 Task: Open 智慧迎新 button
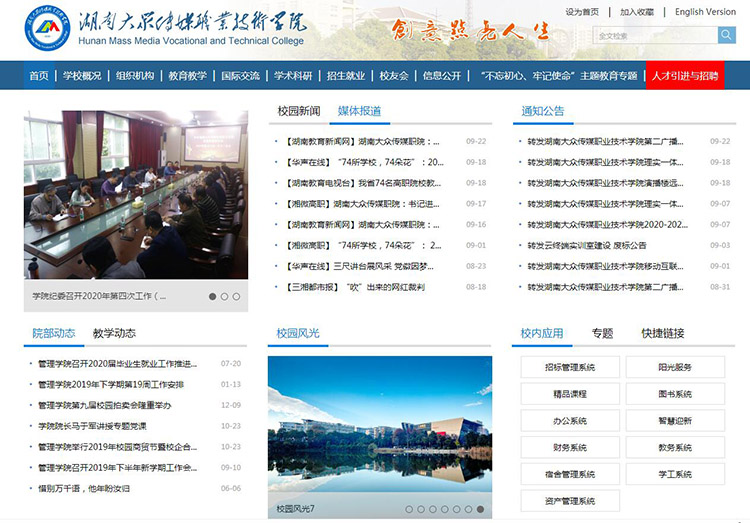(675, 421)
